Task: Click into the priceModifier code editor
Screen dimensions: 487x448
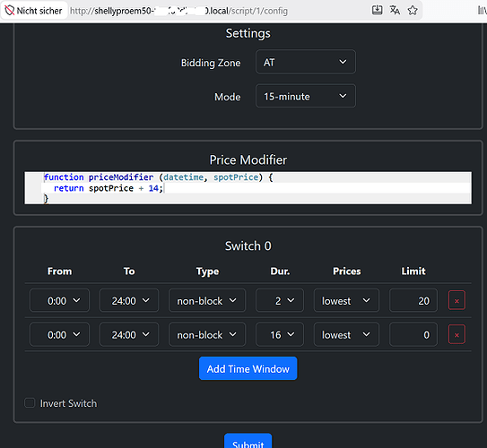Action: [x=248, y=187]
